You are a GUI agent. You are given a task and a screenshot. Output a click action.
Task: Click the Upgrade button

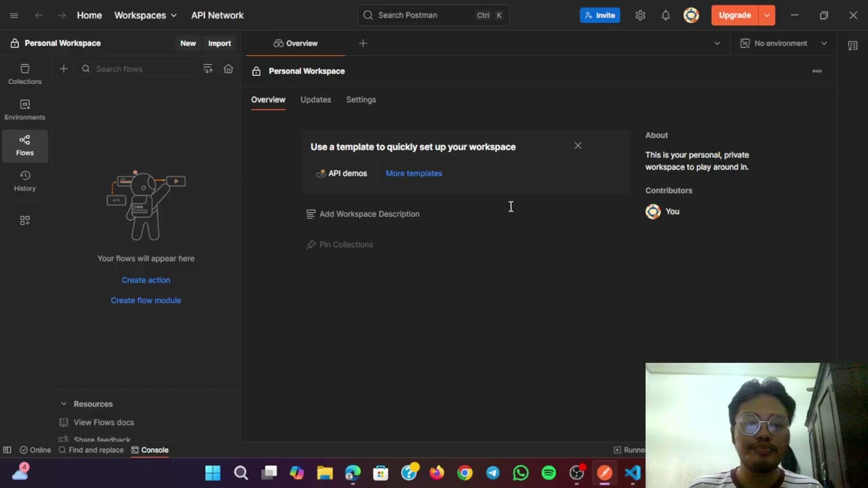point(735,15)
